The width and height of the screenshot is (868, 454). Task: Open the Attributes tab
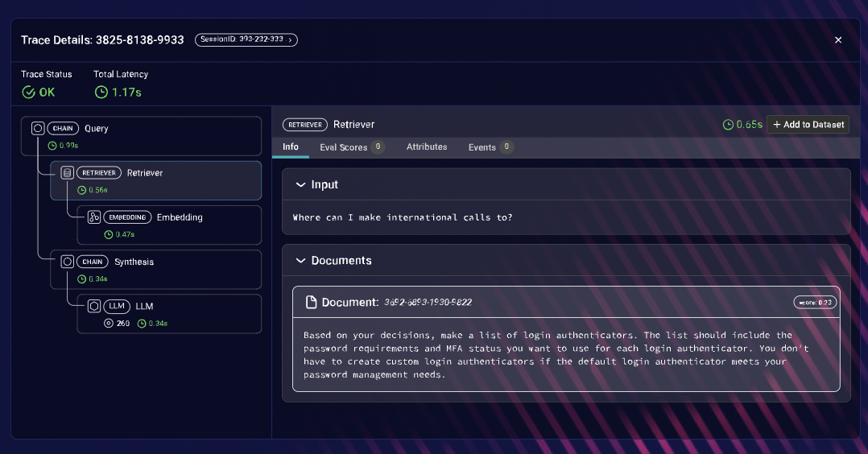[x=427, y=147]
